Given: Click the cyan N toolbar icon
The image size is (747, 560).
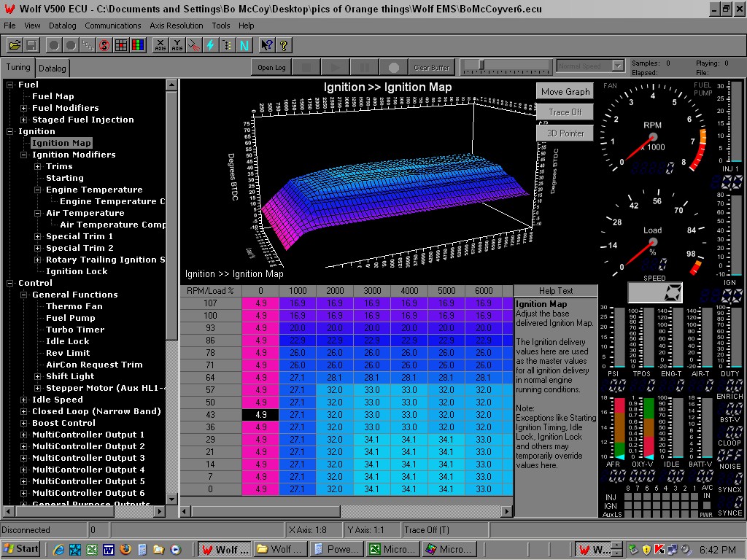Looking at the screenshot, I should (244, 45).
